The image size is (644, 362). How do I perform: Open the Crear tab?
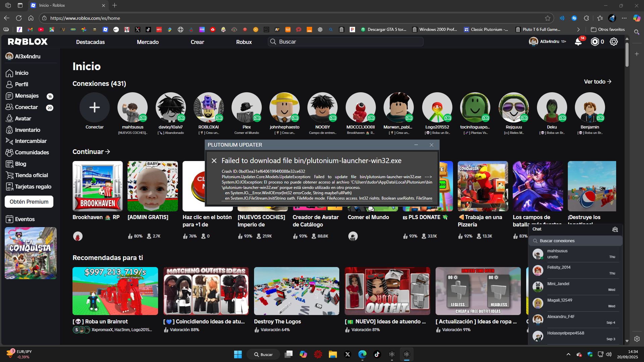197,42
